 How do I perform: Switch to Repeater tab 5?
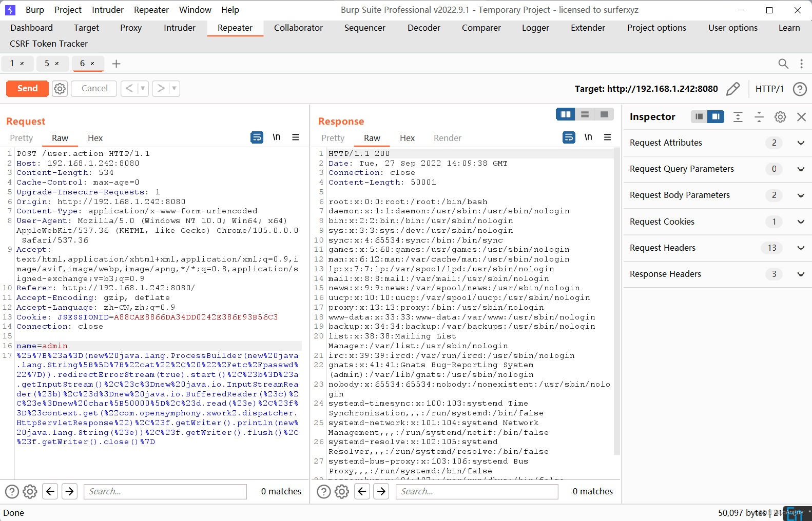point(47,63)
